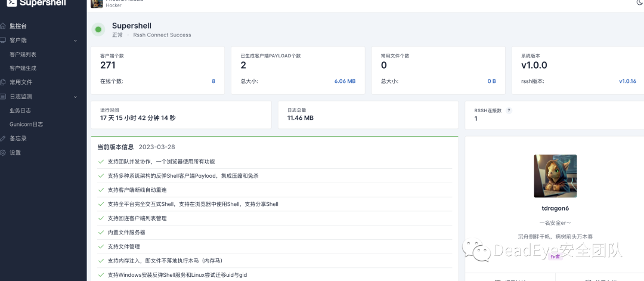Click checkmark beside 支持文件管理
This screenshot has width=644, height=281.
pos(101,246)
